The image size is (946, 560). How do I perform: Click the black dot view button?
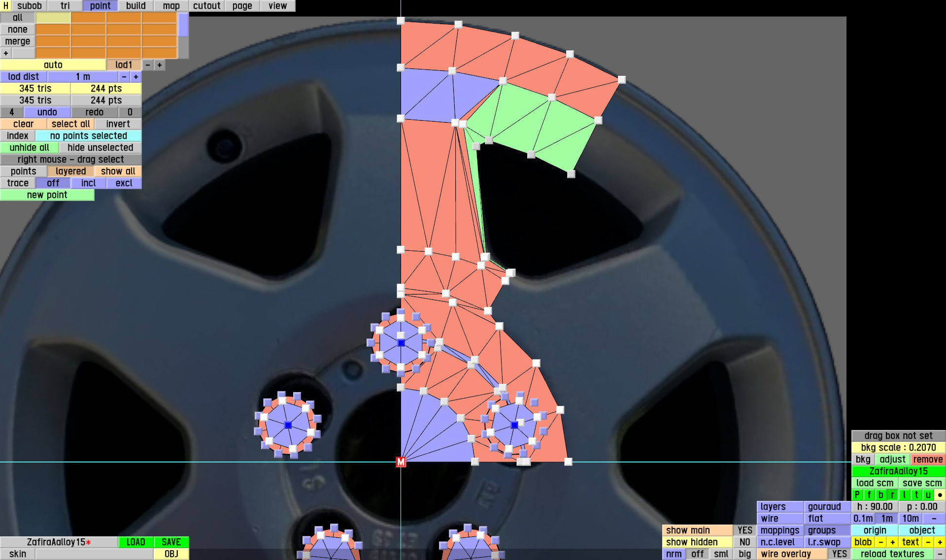940,495
